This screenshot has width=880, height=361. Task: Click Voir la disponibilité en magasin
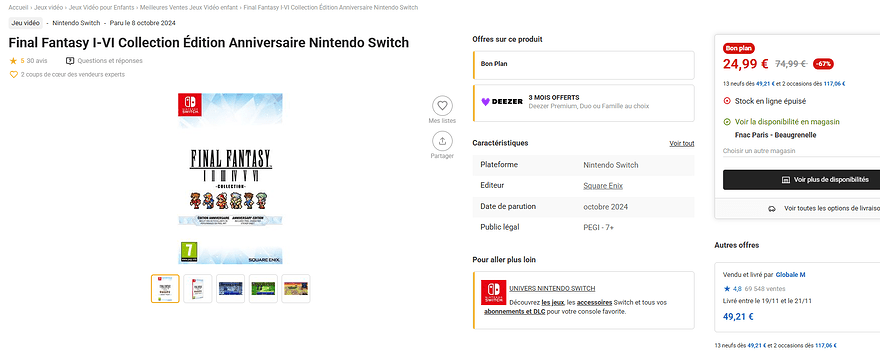point(787,122)
